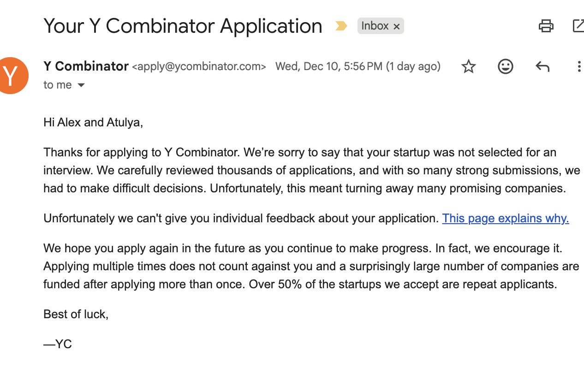Screen dimensions: 584x392
Task: Open the three-dot more options menu
Action: 578,66
